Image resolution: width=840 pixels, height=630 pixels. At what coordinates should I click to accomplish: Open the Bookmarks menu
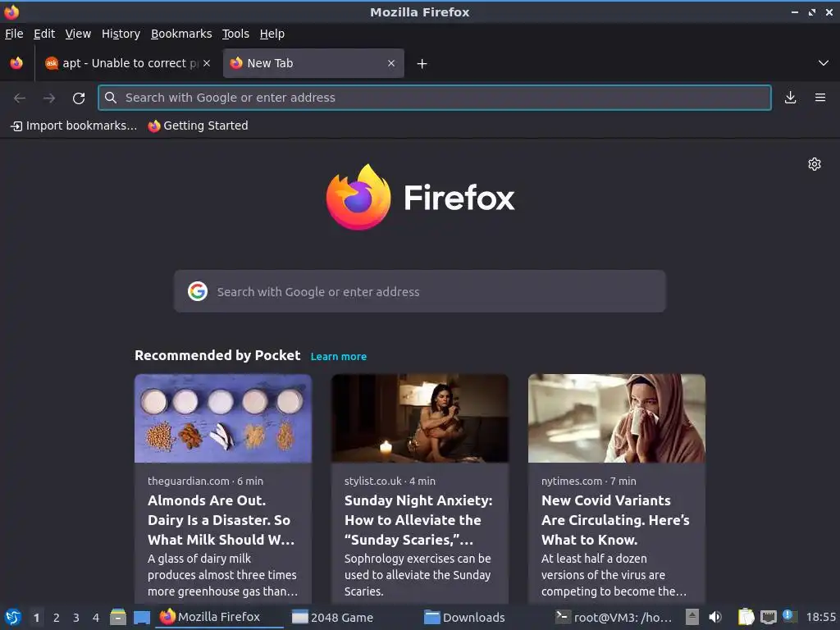pos(181,34)
